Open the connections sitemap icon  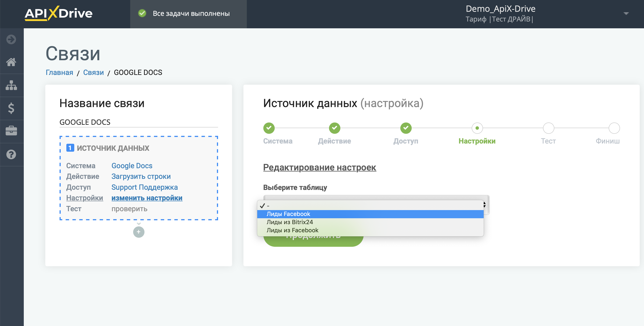pyautogui.click(x=11, y=85)
